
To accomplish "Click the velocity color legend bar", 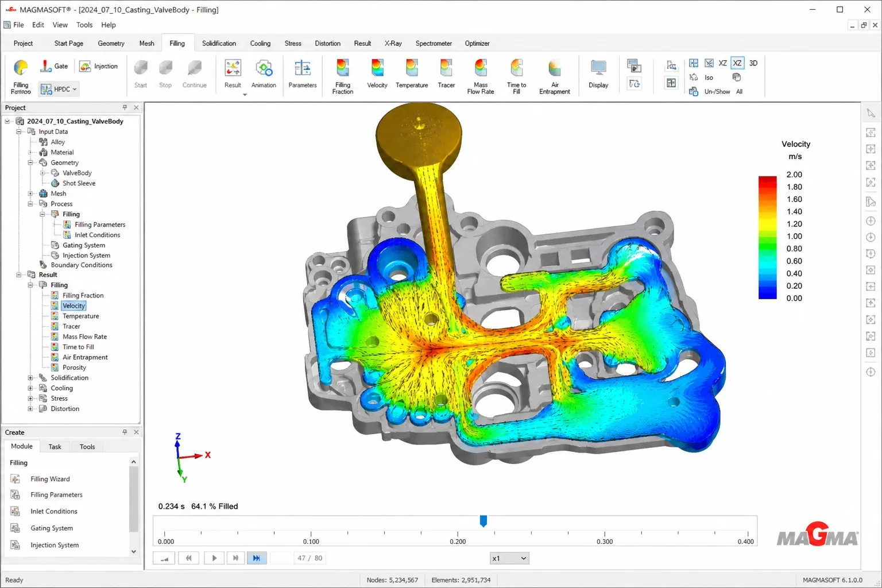I will (x=767, y=237).
